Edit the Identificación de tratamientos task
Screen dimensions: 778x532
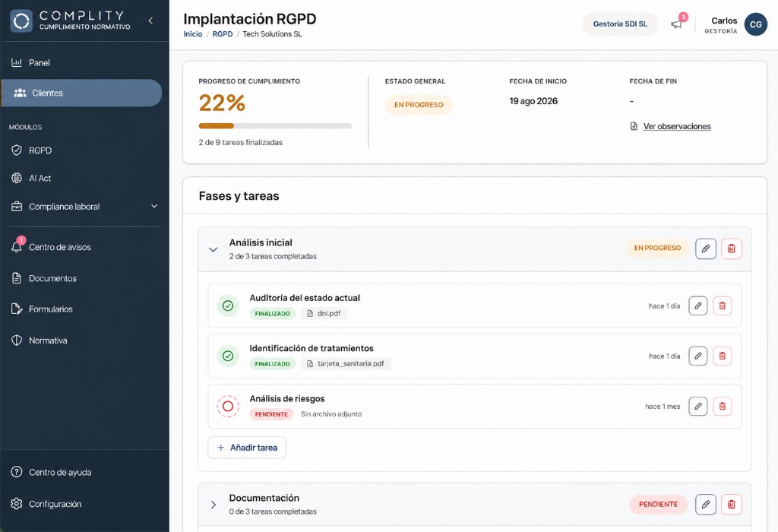pyautogui.click(x=698, y=356)
